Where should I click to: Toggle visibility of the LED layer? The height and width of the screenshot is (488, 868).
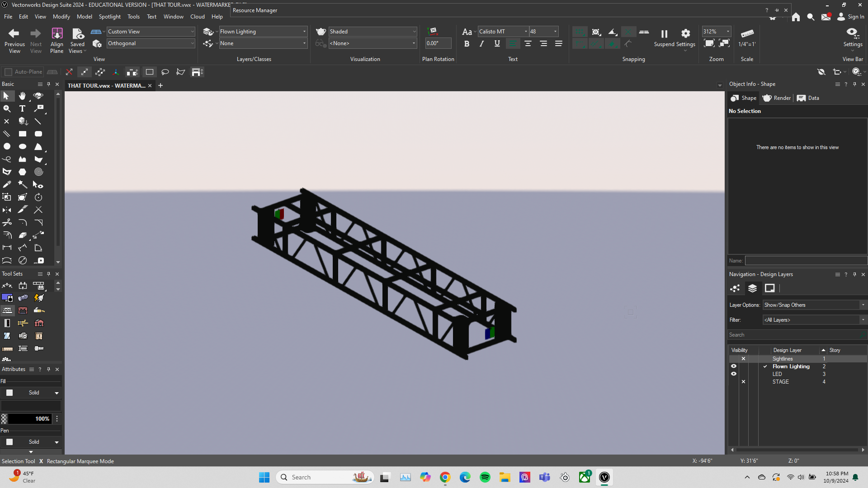tap(734, 374)
